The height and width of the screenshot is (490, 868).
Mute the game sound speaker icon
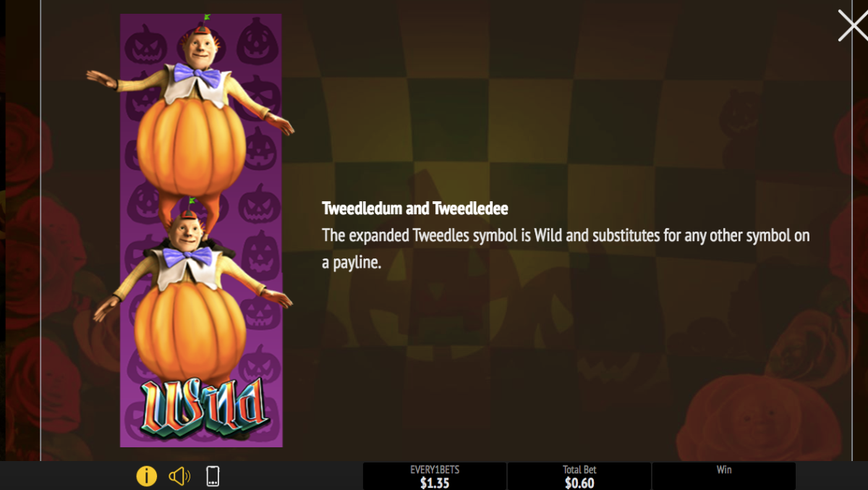click(x=179, y=476)
